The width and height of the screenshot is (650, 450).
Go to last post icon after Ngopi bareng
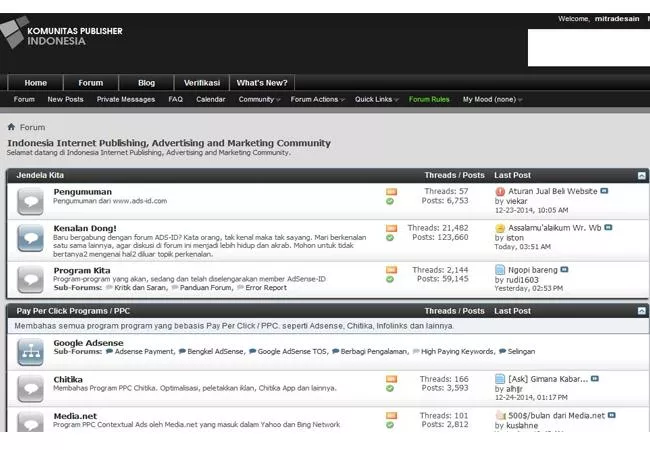(564, 269)
